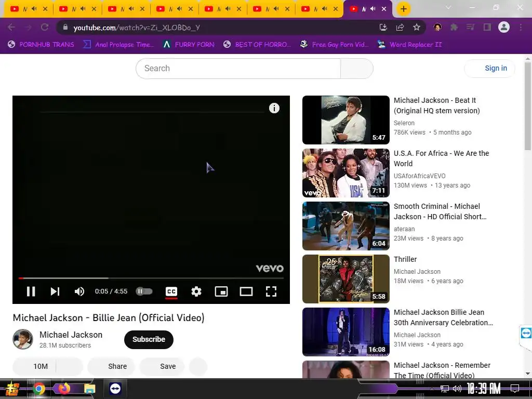Subscribe to Michael Jackson channel
Image resolution: width=532 pixels, height=399 pixels.
(x=149, y=339)
